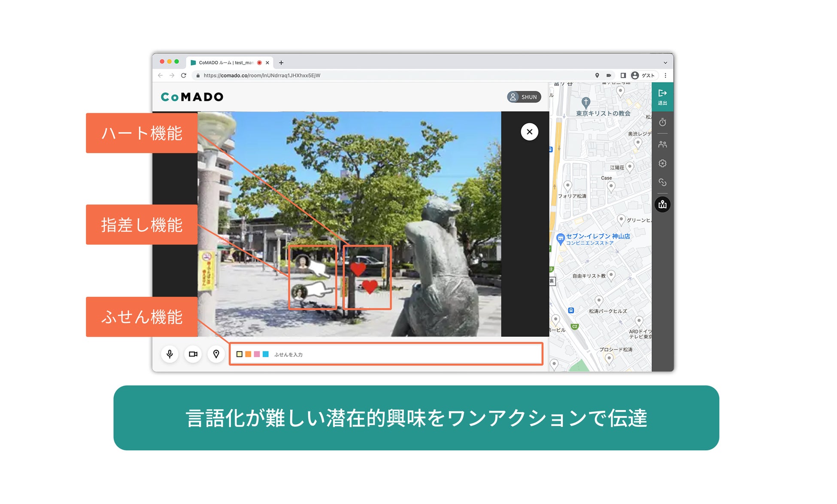
Task: Mute the microphone button
Action: pyautogui.click(x=170, y=354)
